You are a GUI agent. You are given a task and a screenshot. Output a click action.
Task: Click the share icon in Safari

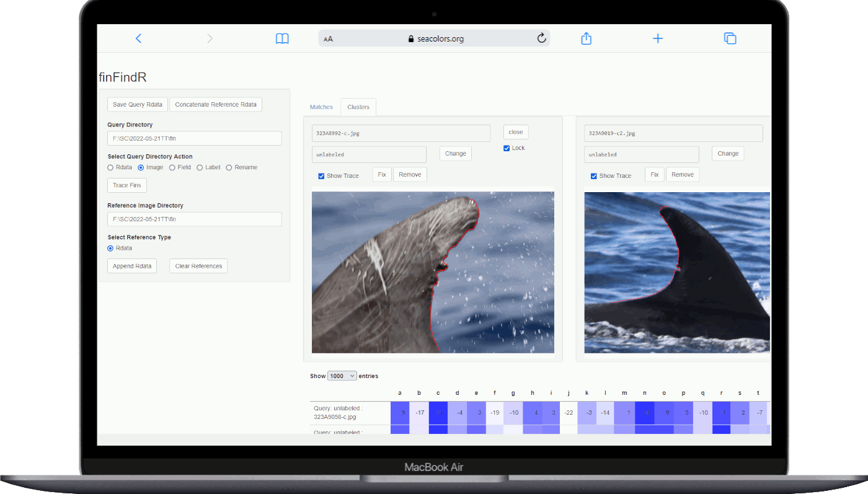pyautogui.click(x=586, y=38)
